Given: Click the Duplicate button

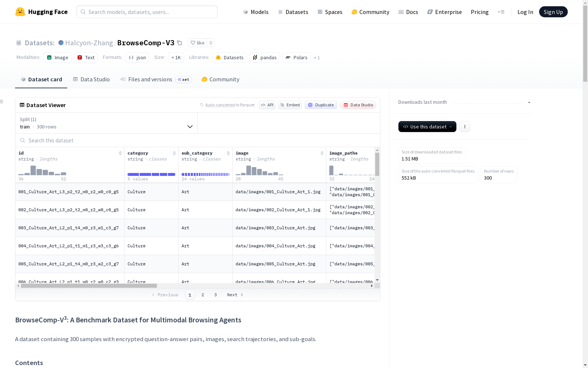Looking at the screenshot, I should pyautogui.click(x=321, y=105).
